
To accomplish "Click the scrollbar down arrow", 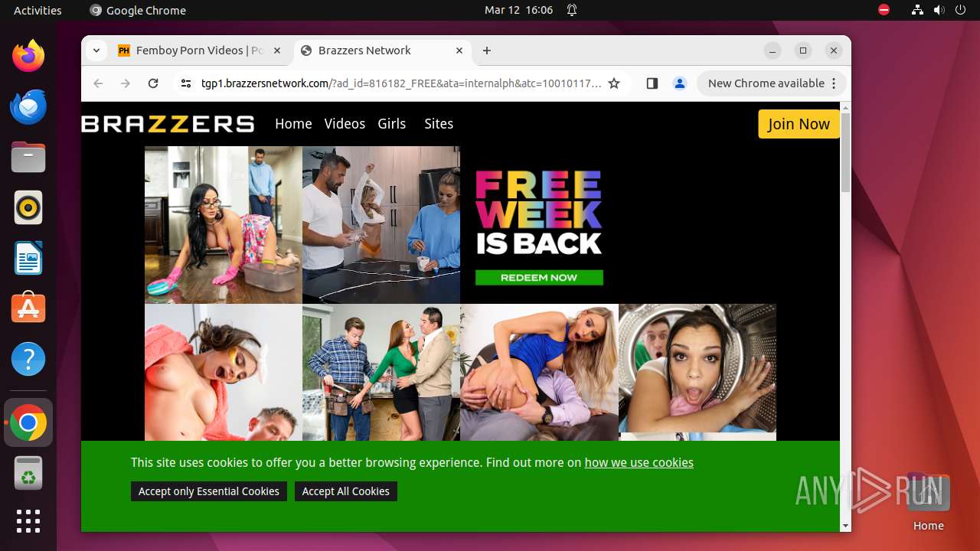I will 845,526.
